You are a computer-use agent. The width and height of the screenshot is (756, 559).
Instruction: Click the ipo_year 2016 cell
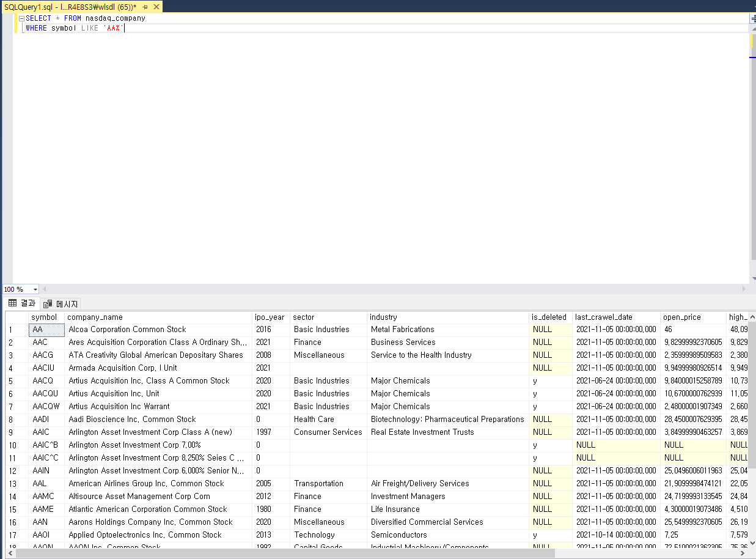pos(271,330)
